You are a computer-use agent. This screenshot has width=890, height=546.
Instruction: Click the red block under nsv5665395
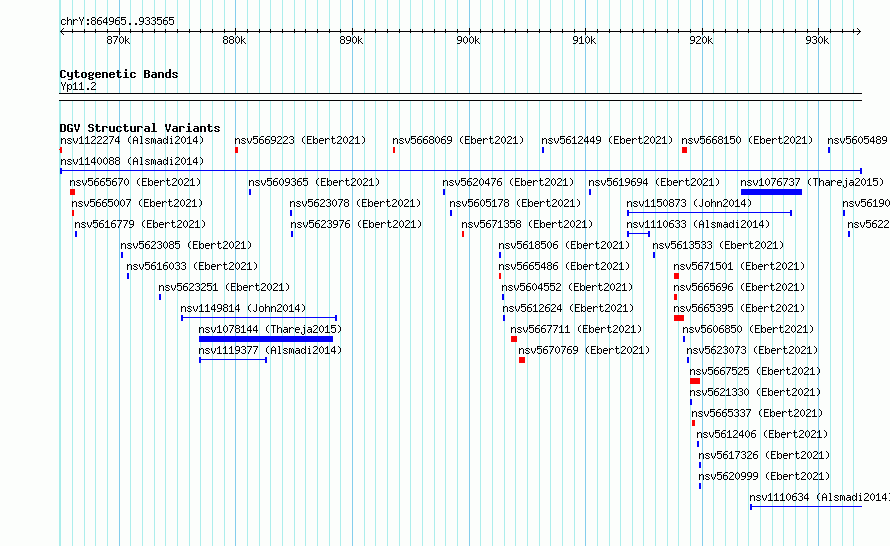(x=679, y=318)
